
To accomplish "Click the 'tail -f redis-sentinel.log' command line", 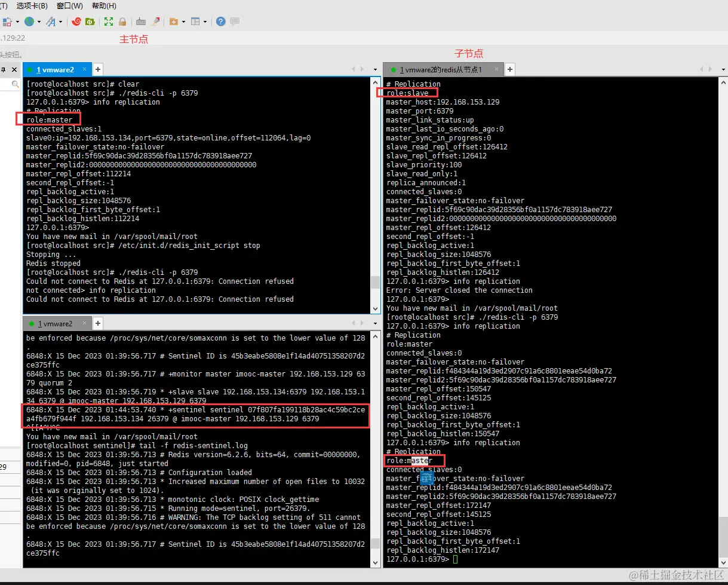I will tap(137, 446).
